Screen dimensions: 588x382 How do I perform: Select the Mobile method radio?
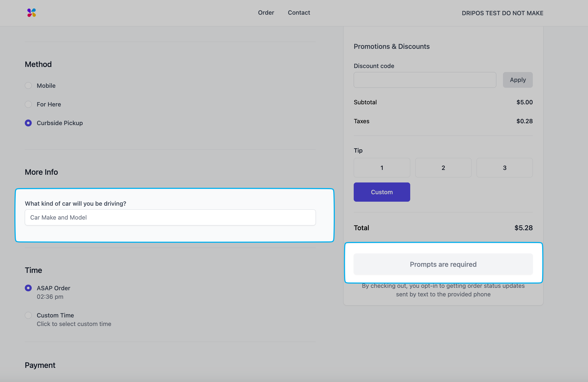point(28,86)
